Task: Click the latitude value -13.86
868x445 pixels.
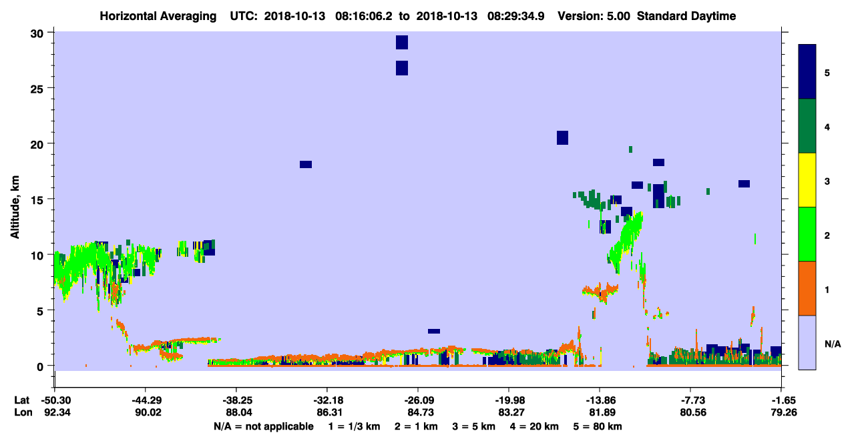Action: (x=600, y=400)
